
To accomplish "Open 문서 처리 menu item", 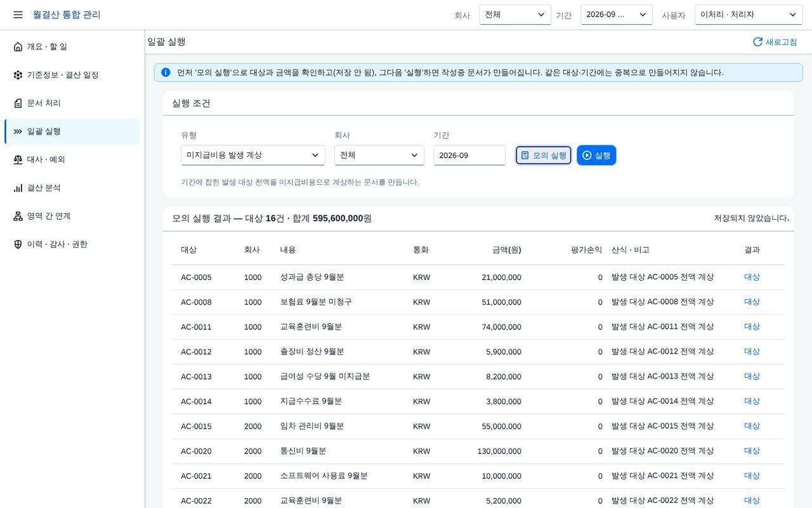I will coord(72,103).
